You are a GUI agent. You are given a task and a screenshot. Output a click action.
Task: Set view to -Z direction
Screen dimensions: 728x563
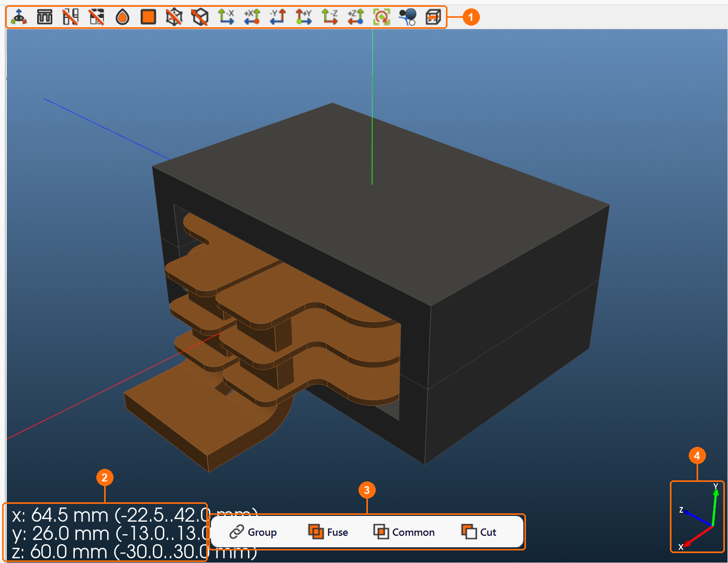(x=330, y=17)
